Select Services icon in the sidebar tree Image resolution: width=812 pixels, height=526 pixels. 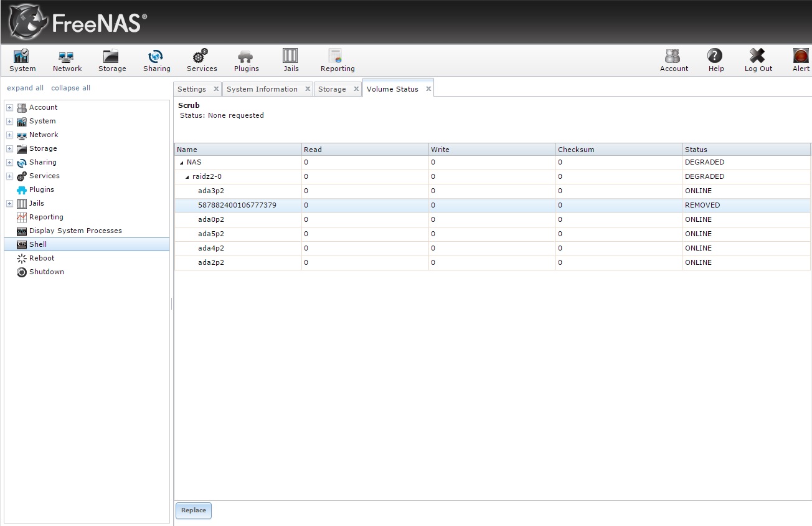tap(22, 176)
